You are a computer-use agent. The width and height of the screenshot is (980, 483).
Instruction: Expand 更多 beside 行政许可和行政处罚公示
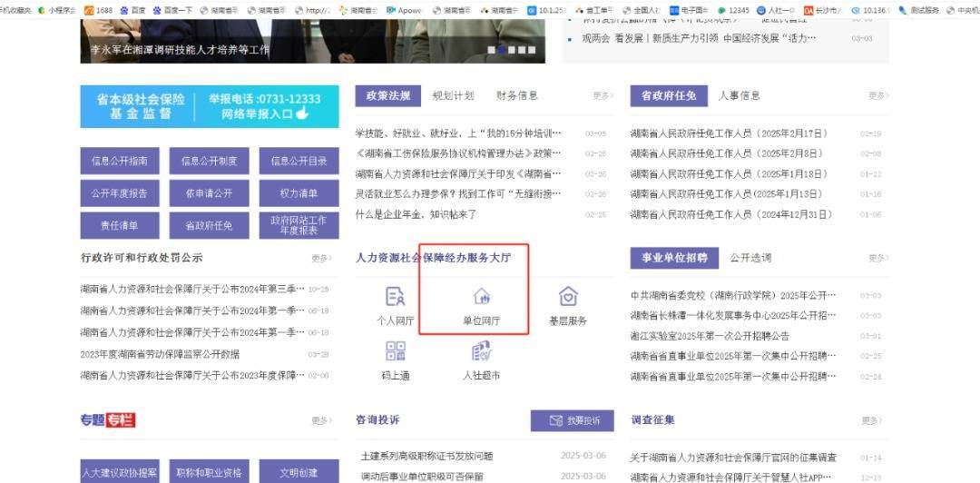tap(321, 258)
